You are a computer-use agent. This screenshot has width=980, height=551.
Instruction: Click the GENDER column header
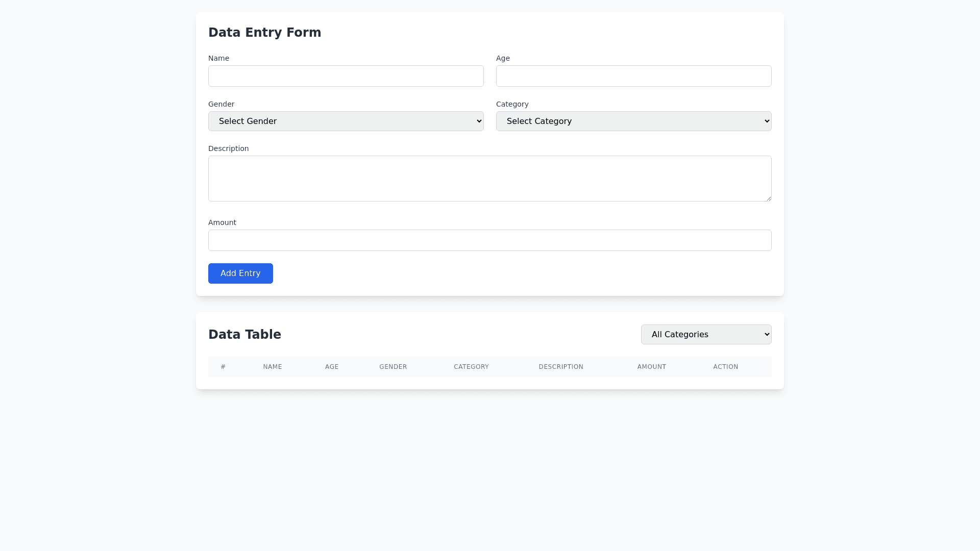(393, 367)
